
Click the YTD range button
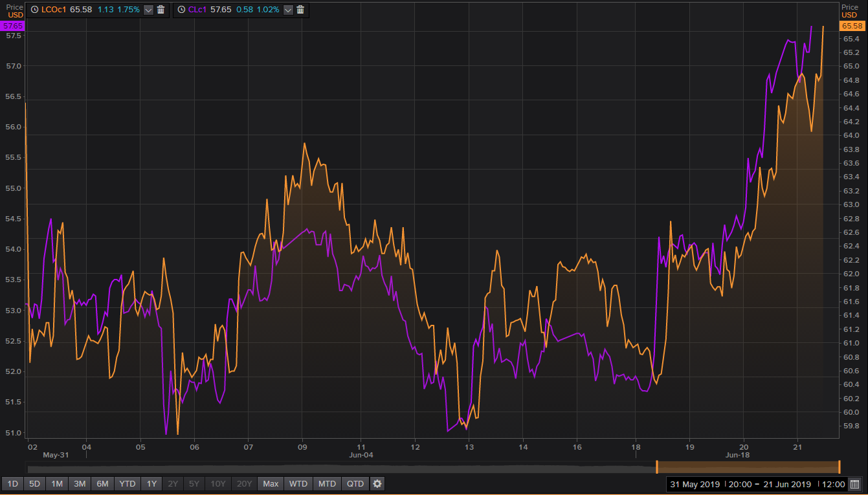pos(128,483)
